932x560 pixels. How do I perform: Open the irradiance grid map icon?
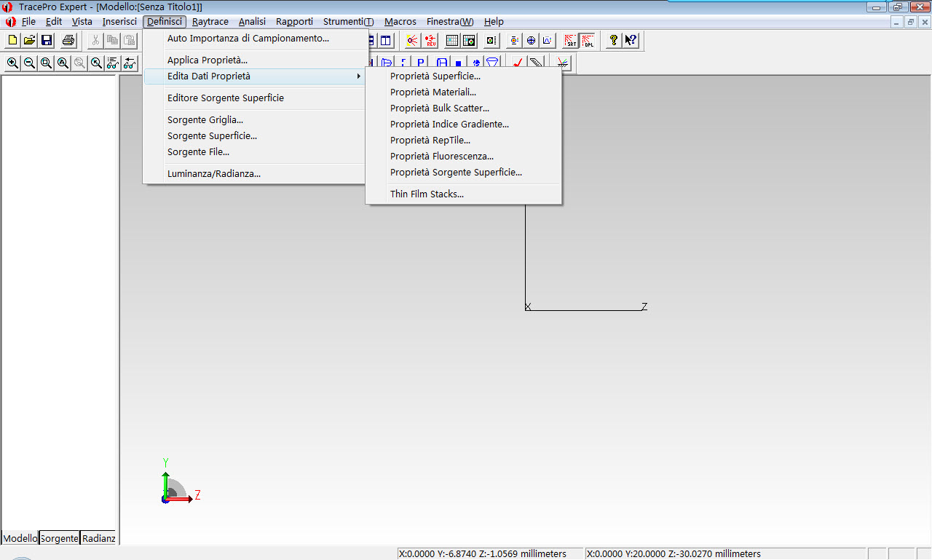[x=452, y=40]
